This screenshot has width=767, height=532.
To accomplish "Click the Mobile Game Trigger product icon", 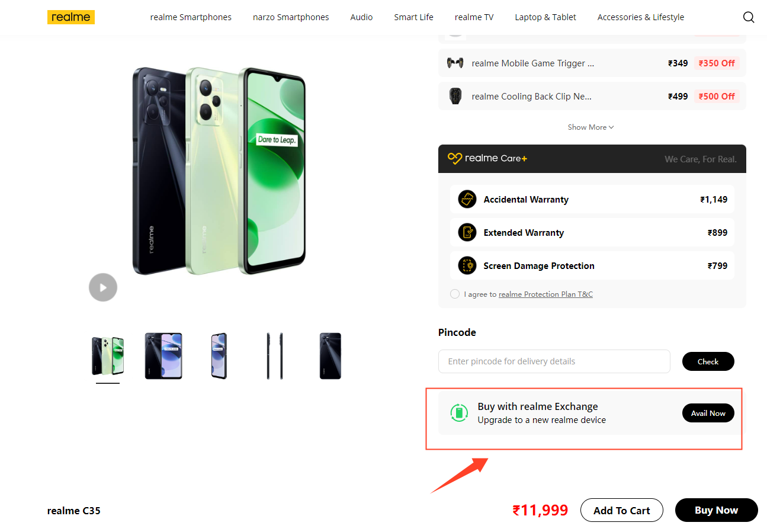I will tap(455, 63).
